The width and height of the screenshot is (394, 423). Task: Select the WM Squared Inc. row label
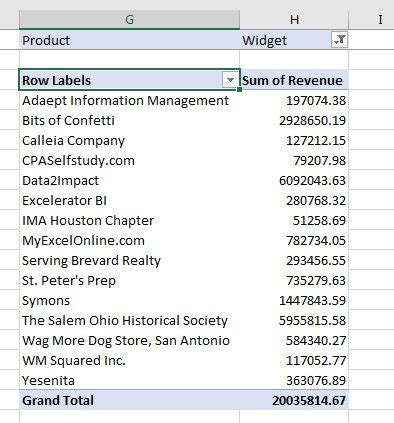pos(129,360)
